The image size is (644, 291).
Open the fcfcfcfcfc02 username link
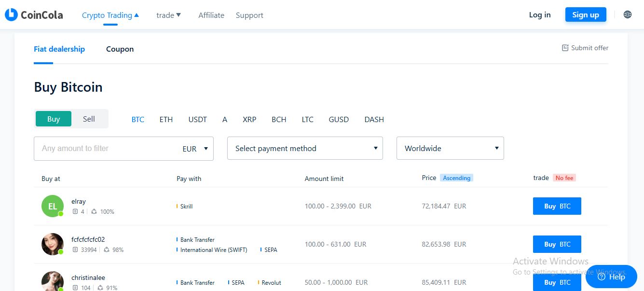coord(88,239)
